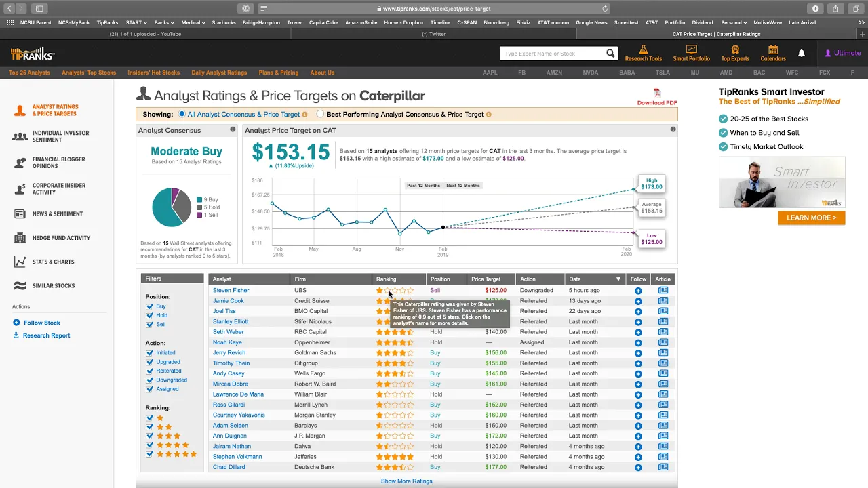Click Show More Ratings link

point(407,481)
